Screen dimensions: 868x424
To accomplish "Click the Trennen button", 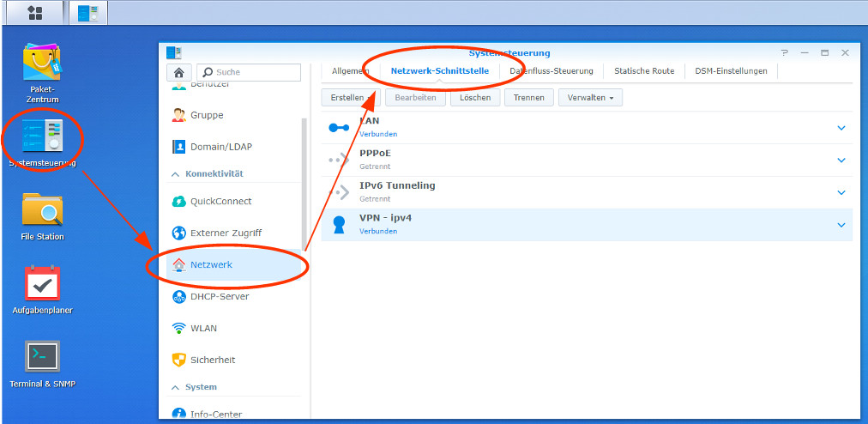I will [x=528, y=98].
